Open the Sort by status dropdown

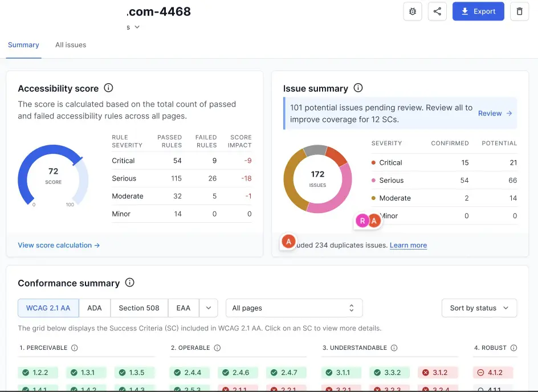[x=479, y=308]
